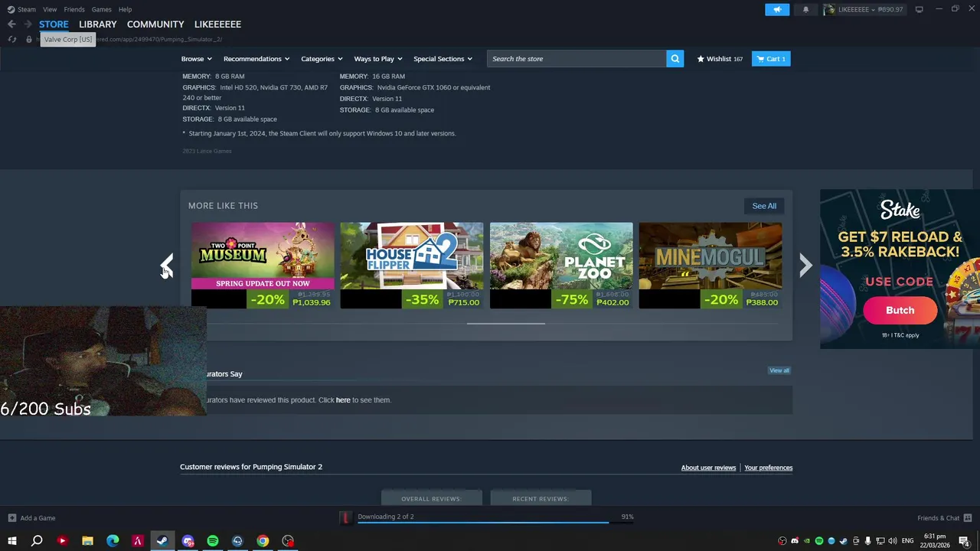Open the notifications bell
This screenshot has width=980, height=551.
[x=805, y=9]
